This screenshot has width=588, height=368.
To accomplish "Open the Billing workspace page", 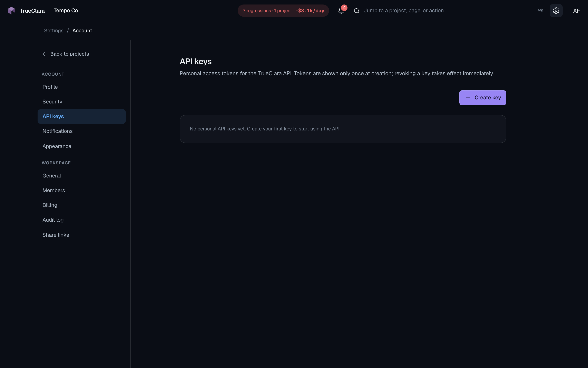I will 82,205.
